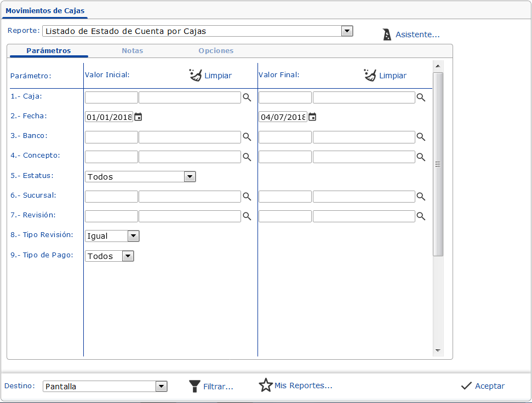Image resolution: width=532 pixels, height=403 pixels.
Task: Click search icon for Concepto final value
Action: [x=421, y=157]
